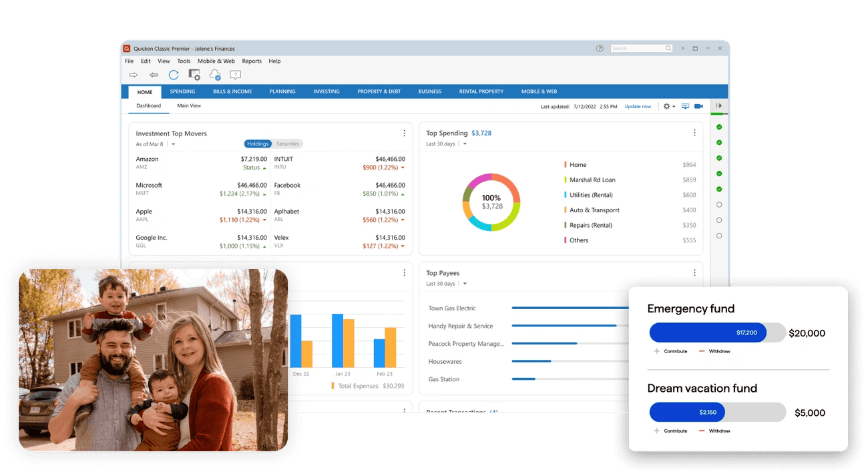Click the orange Home legend color swatch
Viewport: 868px width, 470px height.
click(x=566, y=164)
